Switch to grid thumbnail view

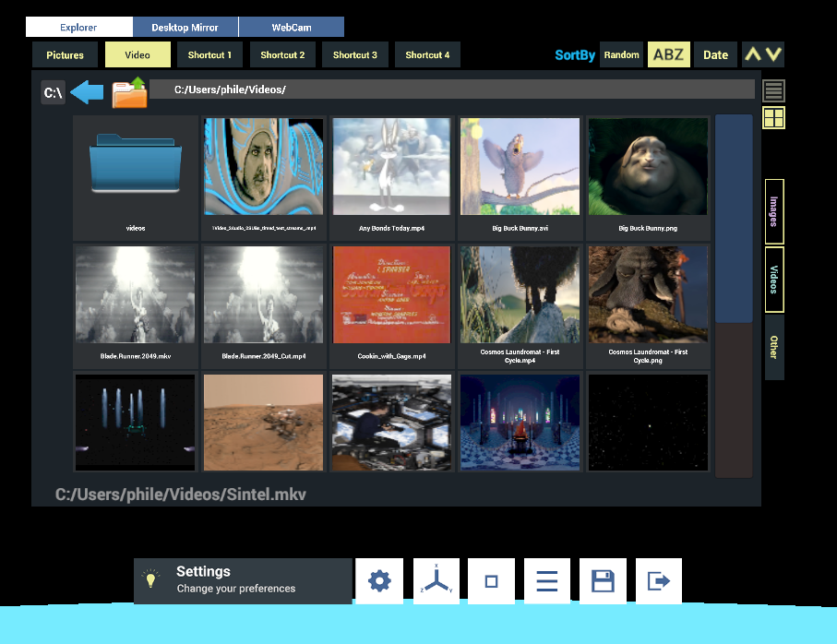[x=773, y=118]
